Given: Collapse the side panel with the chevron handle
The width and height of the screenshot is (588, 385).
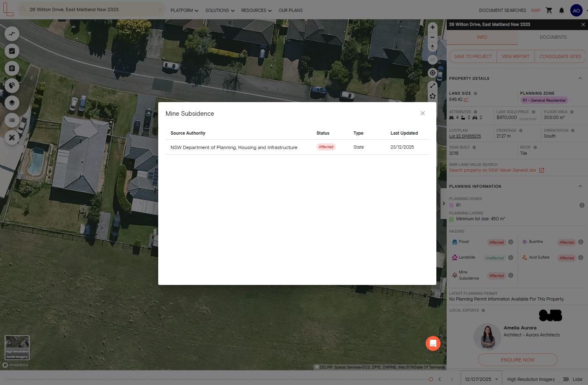Looking at the screenshot, I should tap(444, 203).
